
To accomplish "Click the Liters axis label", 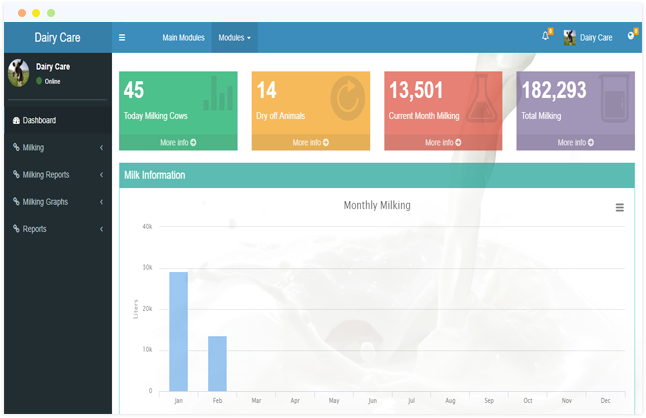I will [x=135, y=309].
